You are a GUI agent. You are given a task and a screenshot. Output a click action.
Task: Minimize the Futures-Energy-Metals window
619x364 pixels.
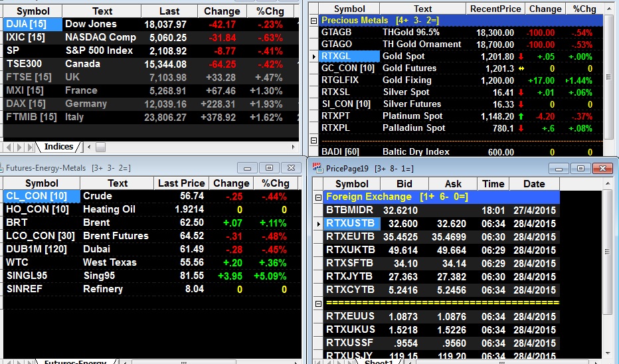248,168
